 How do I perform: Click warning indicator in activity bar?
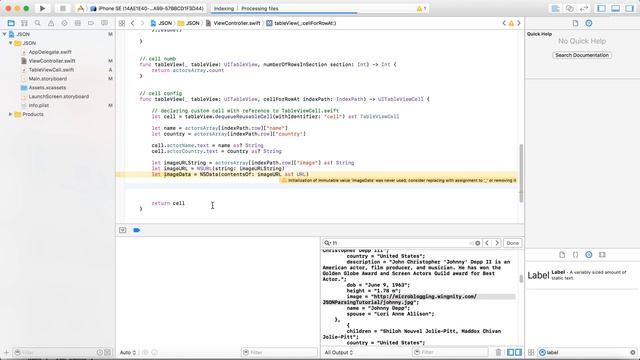tap(421, 8)
